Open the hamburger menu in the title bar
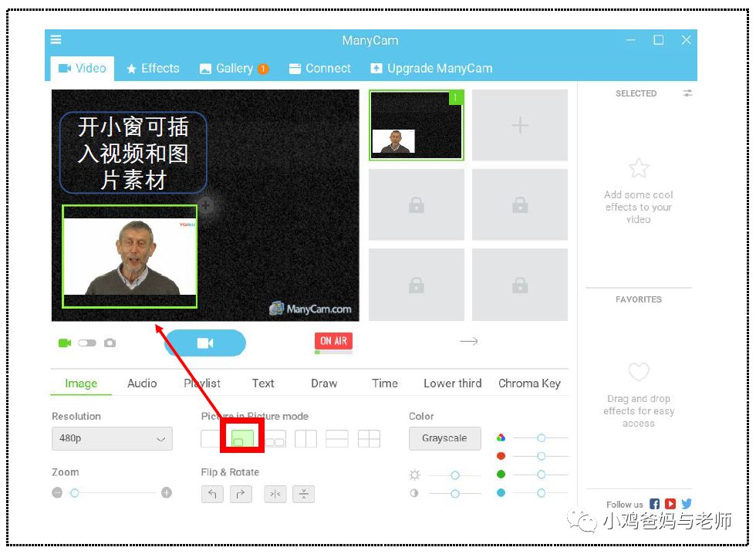Screen dimensions: 756x554 [x=56, y=40]
